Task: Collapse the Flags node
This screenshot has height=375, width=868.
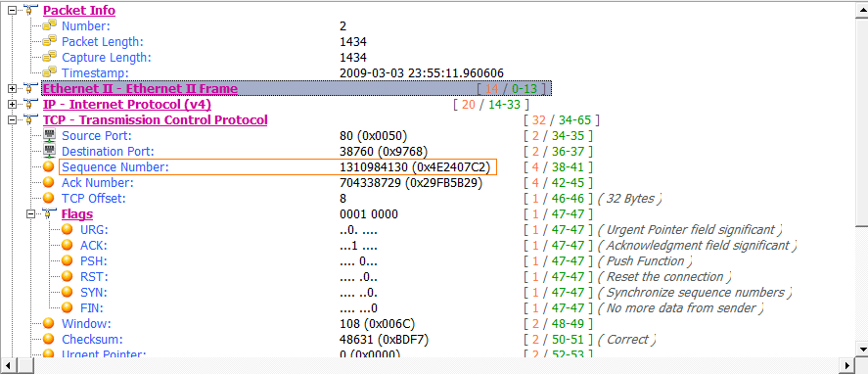Action: 31,213
